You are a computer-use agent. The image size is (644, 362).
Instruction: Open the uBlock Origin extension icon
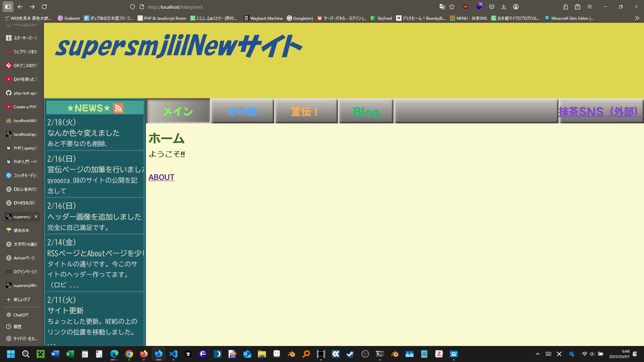pyautogui.click(x=465, y=7)
